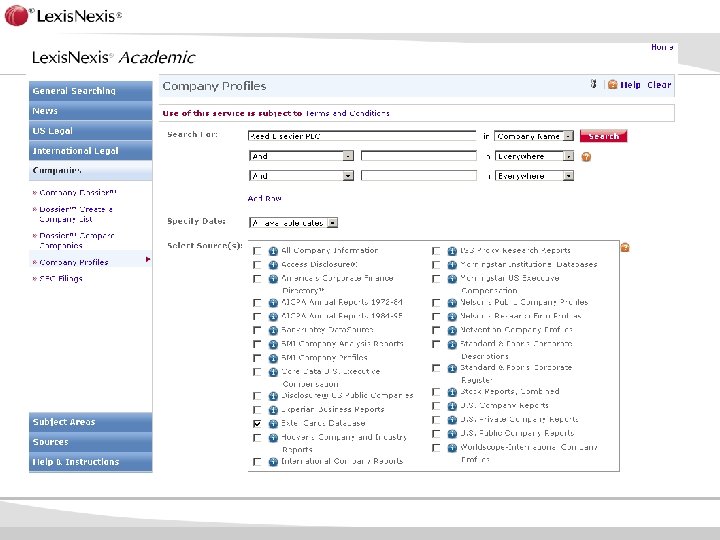Click the info icon beside All Company Information

273,251
